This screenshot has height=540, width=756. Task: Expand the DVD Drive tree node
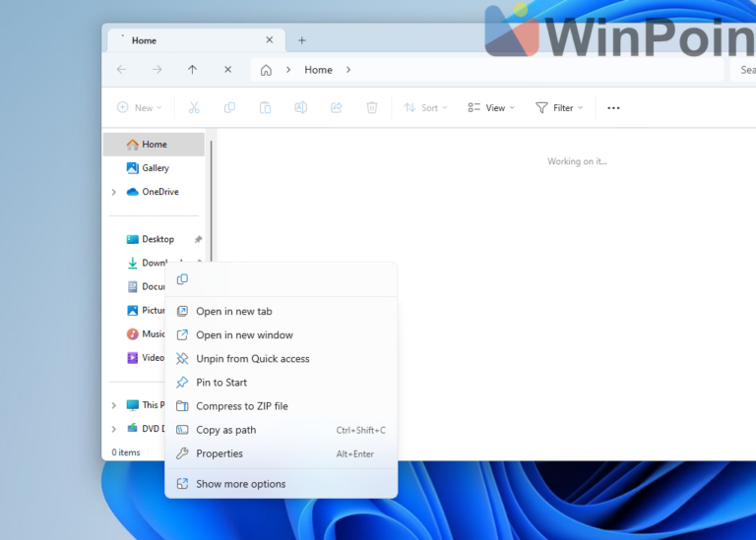tap(114, 429)
